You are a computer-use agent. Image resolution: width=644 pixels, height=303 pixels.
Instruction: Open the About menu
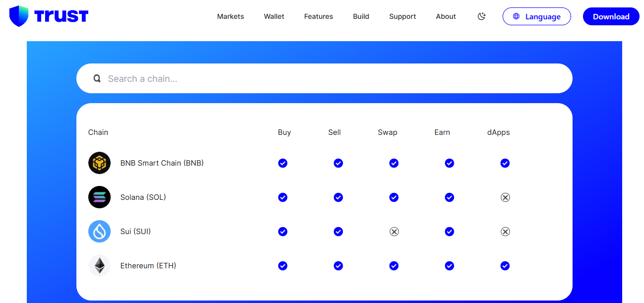(446, 16)
